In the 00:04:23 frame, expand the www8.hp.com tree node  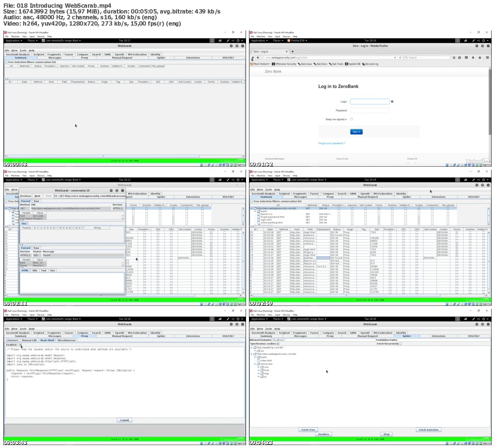click(x=251, y=347)
